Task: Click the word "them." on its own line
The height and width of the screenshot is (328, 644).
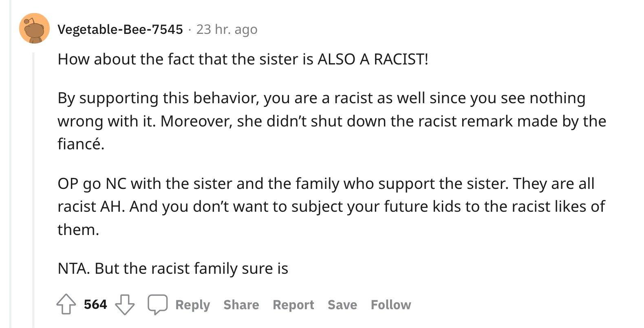Action: point(78,230)
